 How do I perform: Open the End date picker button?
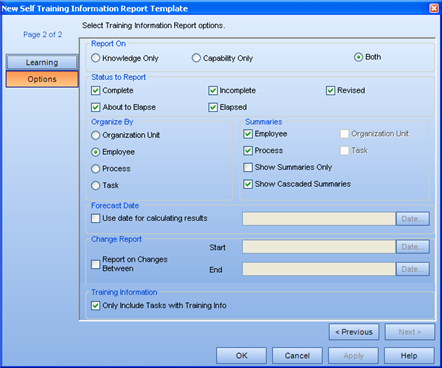click(413, 269)
